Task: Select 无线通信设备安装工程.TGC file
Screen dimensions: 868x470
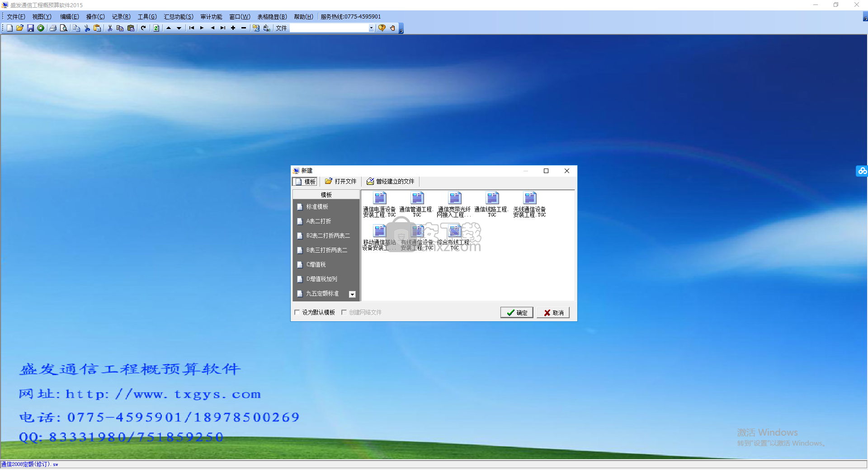Action: pyautogui.click(x=529, y=205)
